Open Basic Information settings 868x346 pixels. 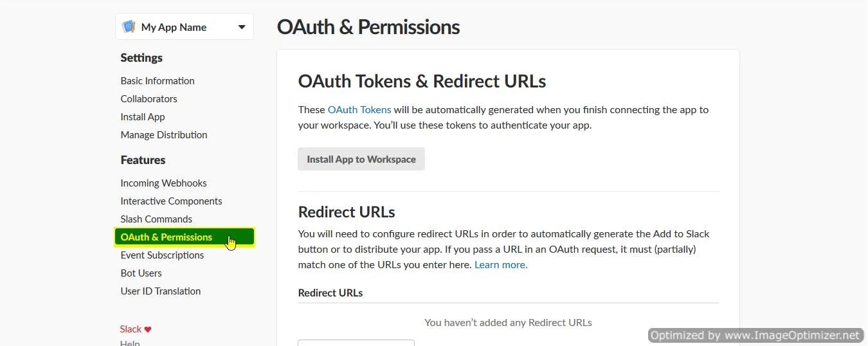[158, 81]
